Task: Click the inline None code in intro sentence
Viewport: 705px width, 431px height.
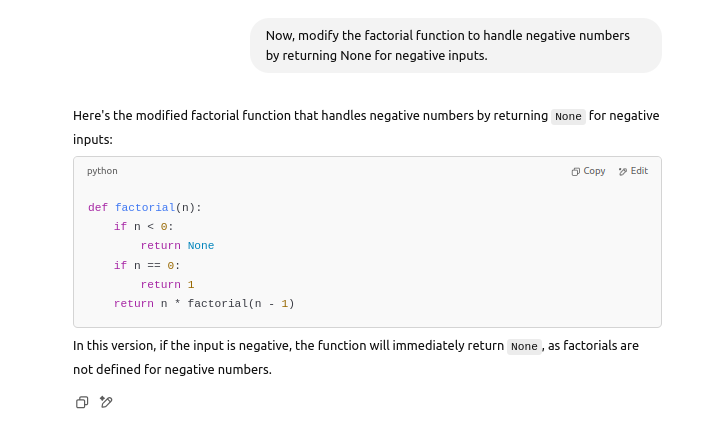Action: point(568,116)
